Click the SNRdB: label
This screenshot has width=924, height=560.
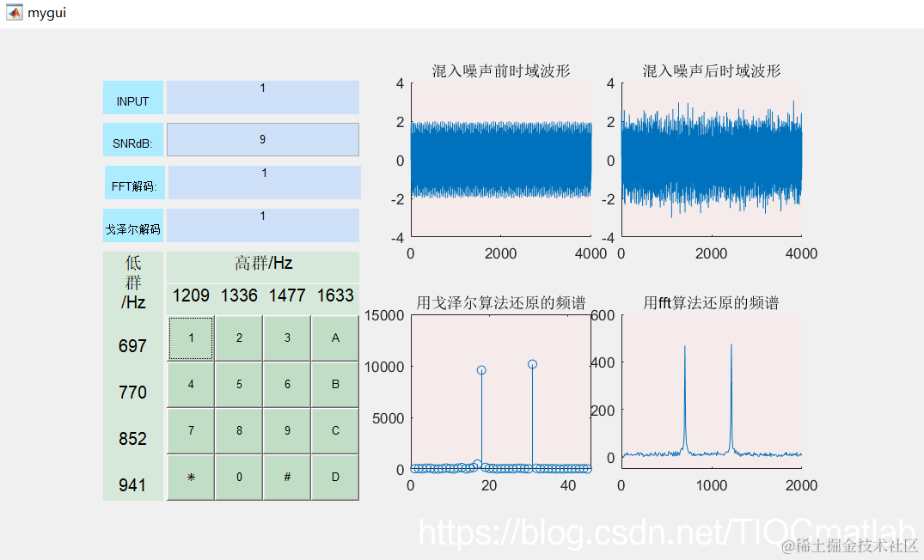click(x=133, y=139)
